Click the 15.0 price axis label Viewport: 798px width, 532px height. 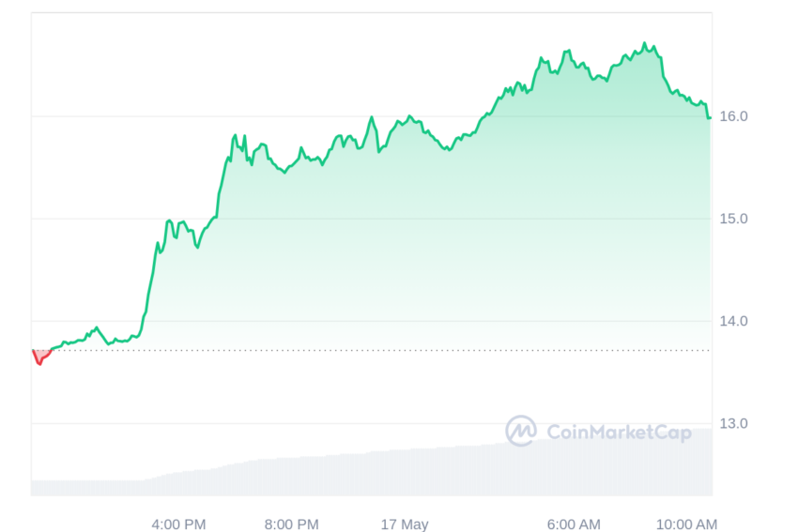(x=733, y=219)
